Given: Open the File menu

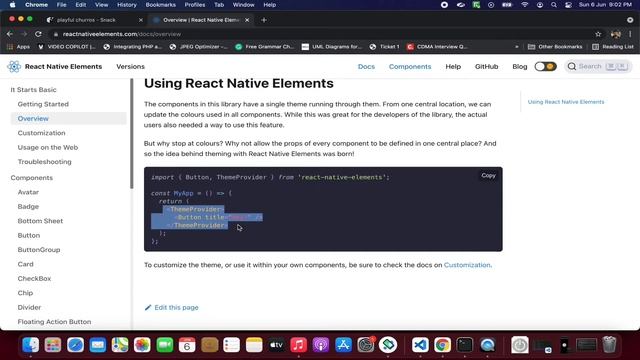Looking at the screenshot, I should [x=62, y=5].
